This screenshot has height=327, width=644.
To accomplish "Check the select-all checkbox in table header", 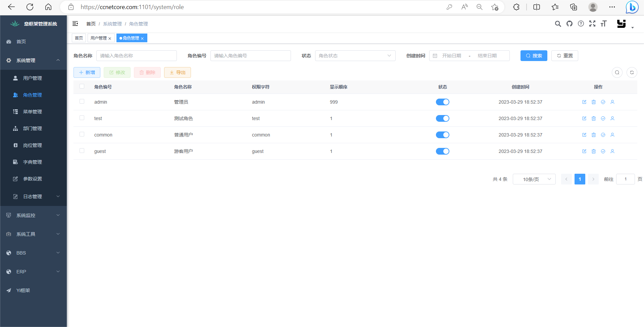I will [x=82, y=86].
